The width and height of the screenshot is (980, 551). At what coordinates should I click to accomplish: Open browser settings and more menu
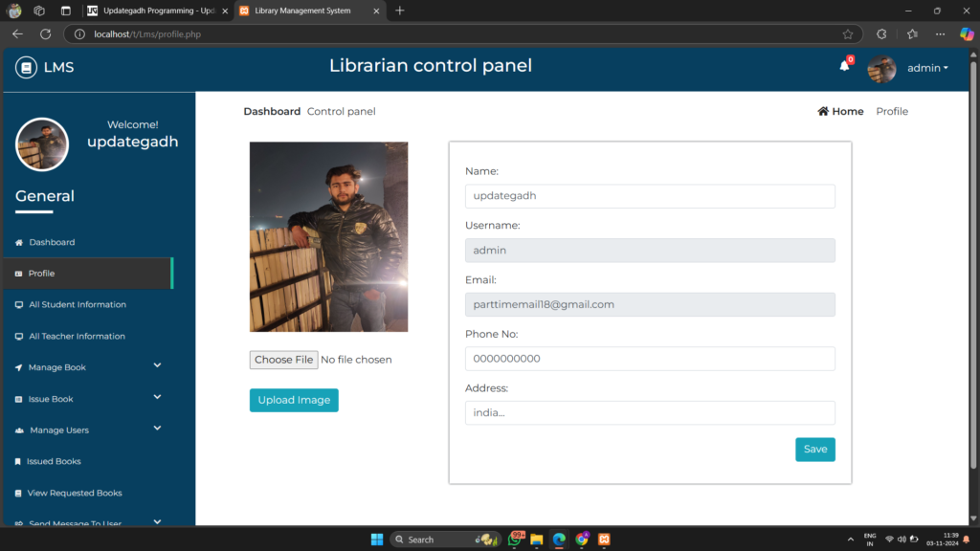[x=940, y=34]
